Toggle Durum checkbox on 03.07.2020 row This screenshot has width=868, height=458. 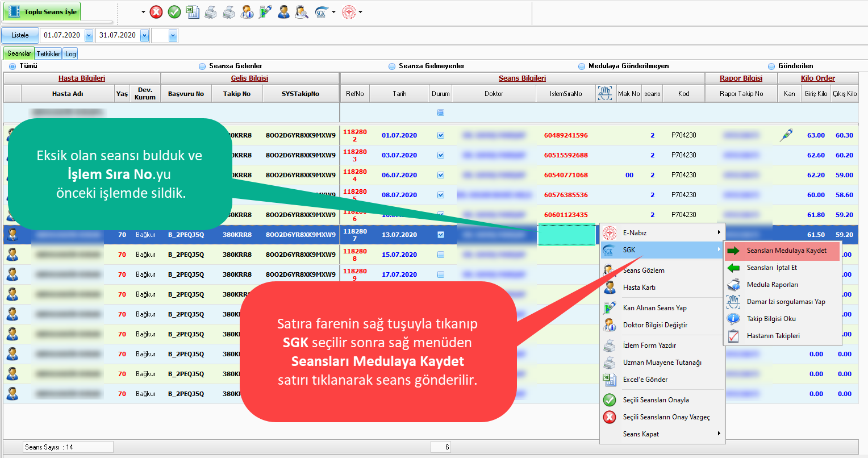441,155
